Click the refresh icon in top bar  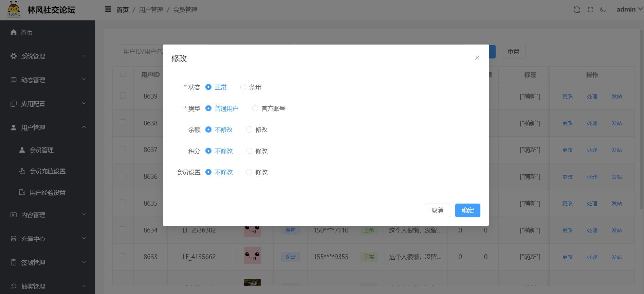pos(577,10)
